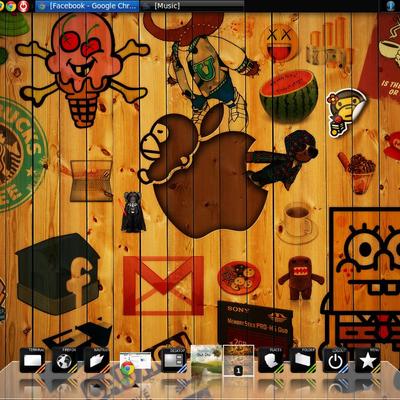Switch to the green landscape workspace thumbnail
The image size is (400, 400).
pyautogui.click(x=206, y=360)
